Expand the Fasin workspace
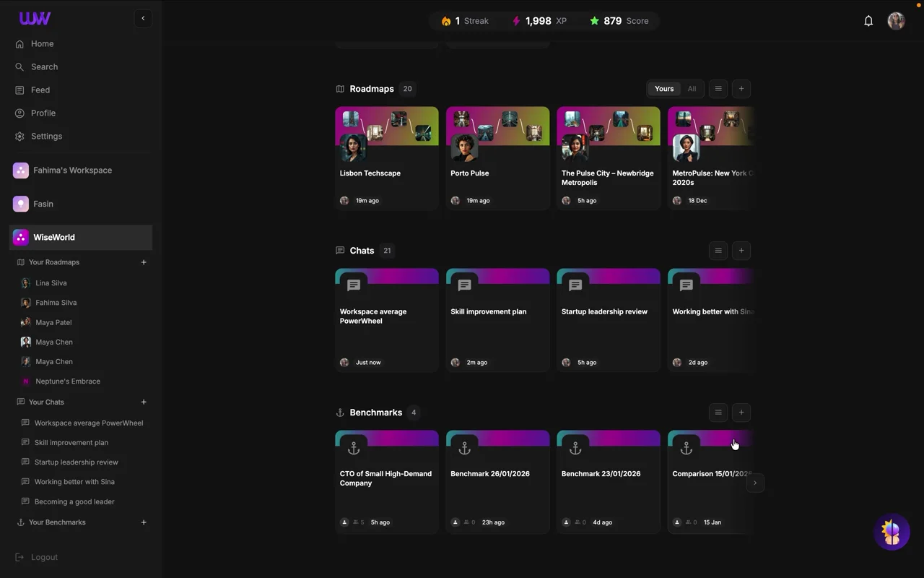The width and height of the screenshot is (924, 578). (x=43, y=204)
